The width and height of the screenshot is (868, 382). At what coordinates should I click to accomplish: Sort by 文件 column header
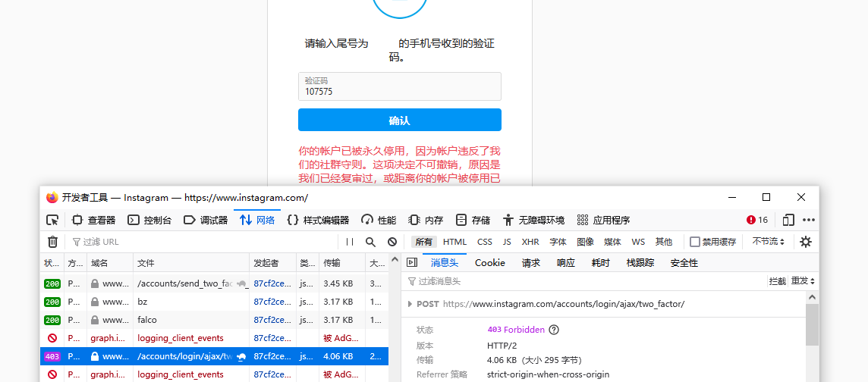[191, 264]
